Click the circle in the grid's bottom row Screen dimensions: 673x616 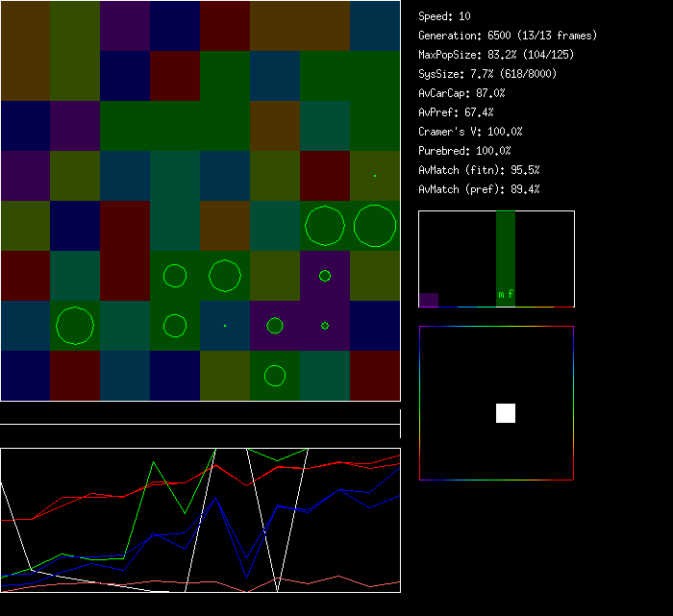pyautogui.click(x=275, y=375)
